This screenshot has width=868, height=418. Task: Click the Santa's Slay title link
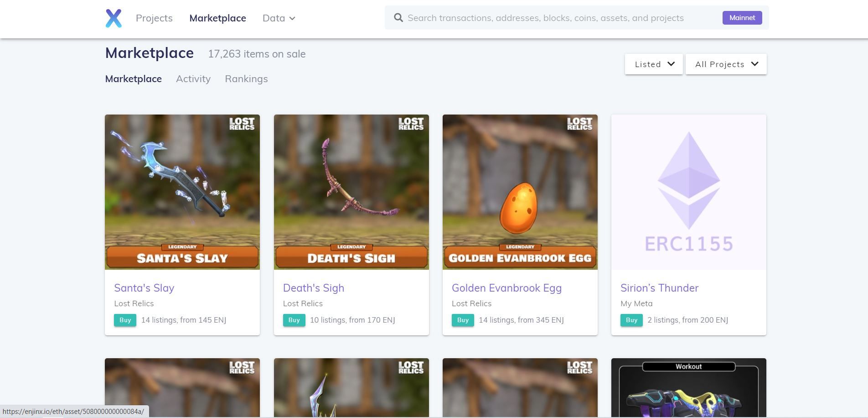144,288
